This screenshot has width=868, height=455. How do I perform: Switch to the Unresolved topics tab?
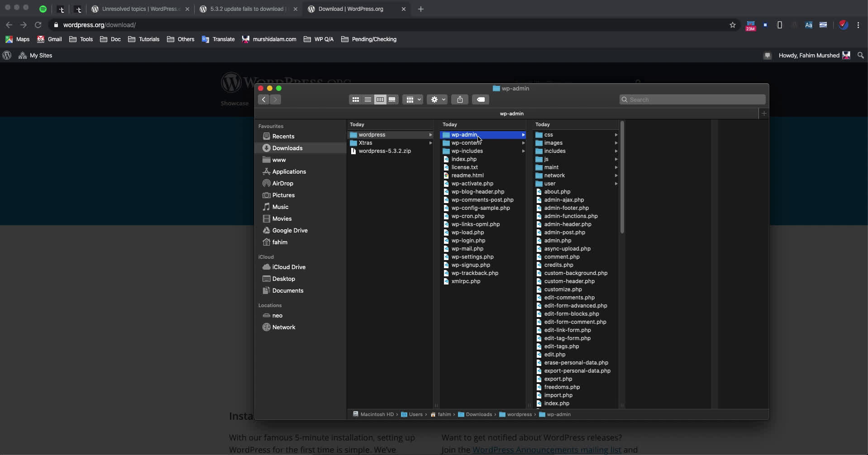[140, 9]
